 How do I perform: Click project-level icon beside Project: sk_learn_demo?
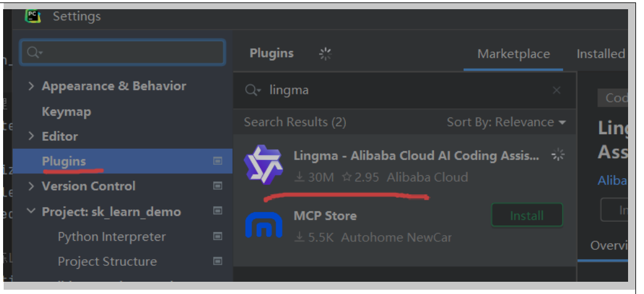[218, 211]
